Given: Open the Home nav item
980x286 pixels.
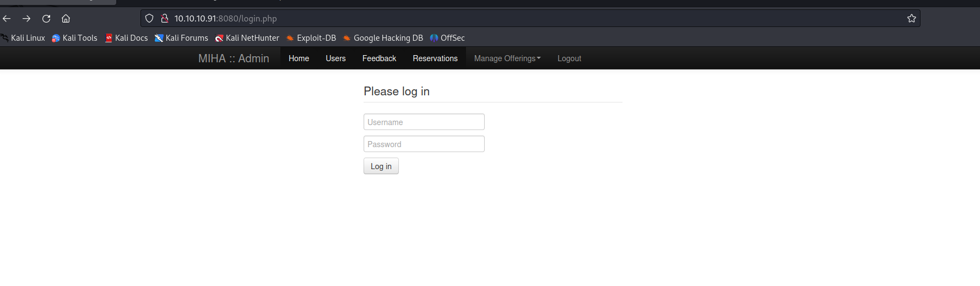Looking at the screenshot, I should click(299, 58).
